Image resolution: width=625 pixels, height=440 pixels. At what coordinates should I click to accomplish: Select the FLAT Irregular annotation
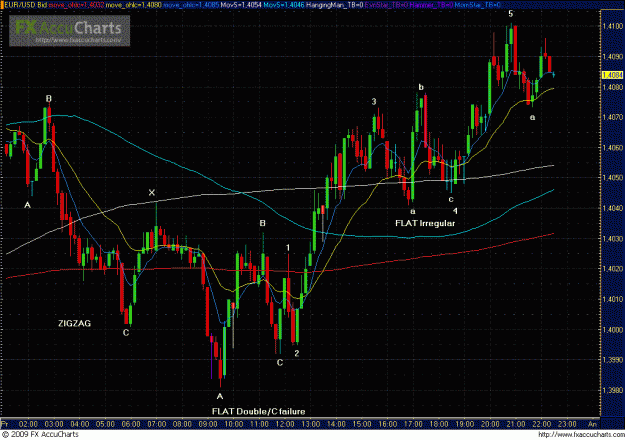point(425,223)
